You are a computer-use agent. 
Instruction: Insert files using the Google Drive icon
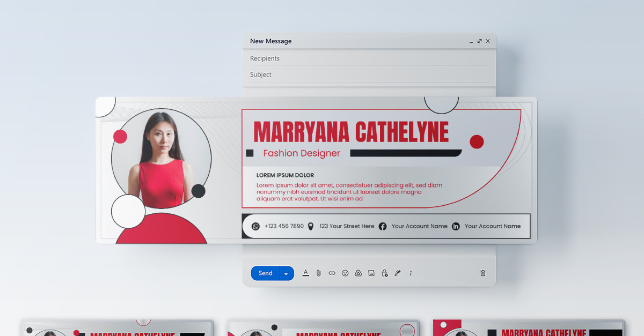coord(358,273)
